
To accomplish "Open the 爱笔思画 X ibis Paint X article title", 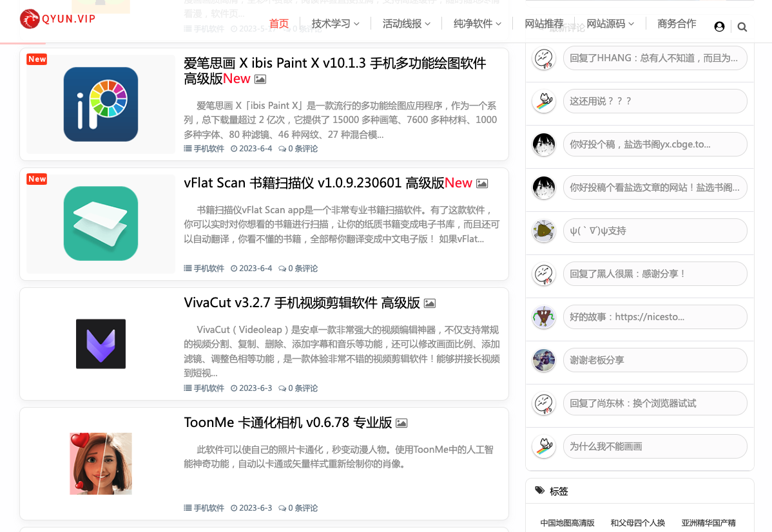I will click(335, 71).
